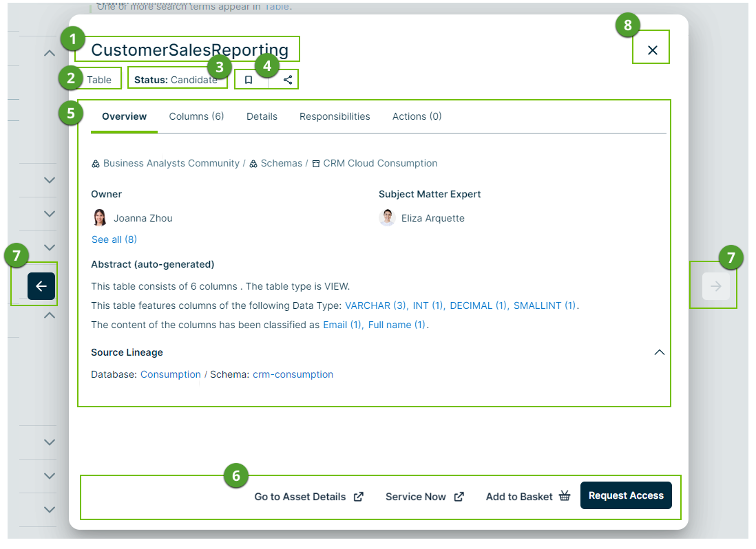Click the bookmark icon beside the status
756x549 pixels.
pos(249,80)
